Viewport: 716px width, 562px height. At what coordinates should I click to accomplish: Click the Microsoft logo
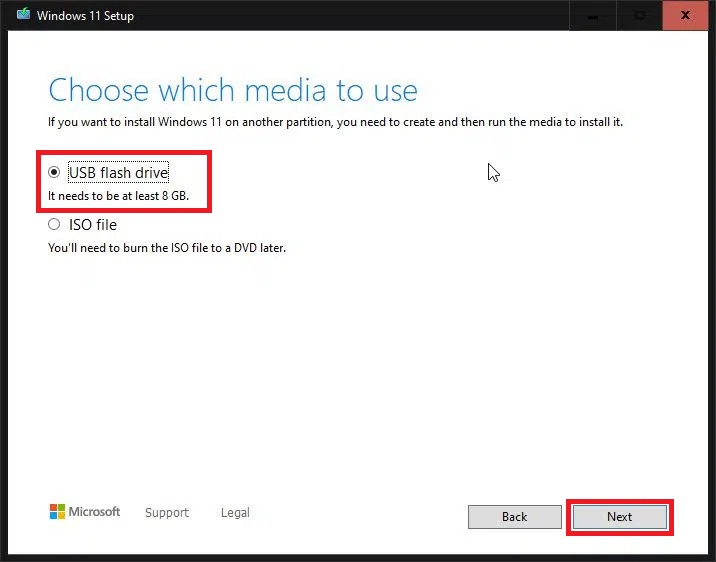tap(85, 512)
